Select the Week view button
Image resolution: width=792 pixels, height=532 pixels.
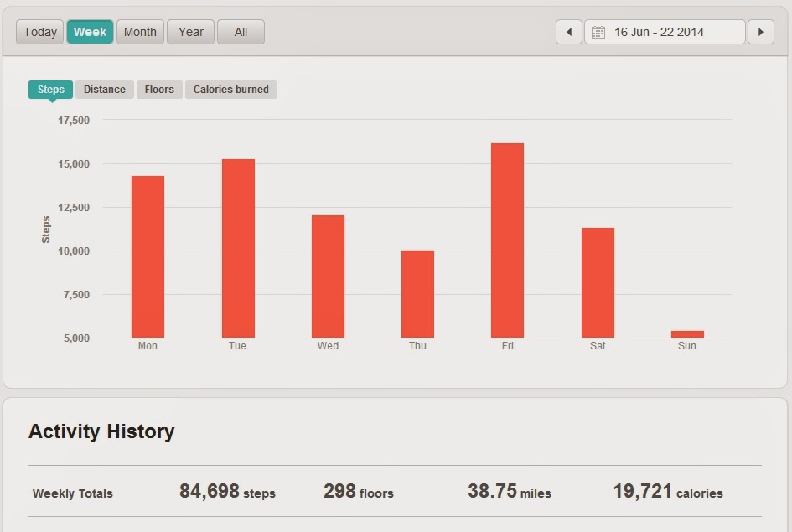90,32
